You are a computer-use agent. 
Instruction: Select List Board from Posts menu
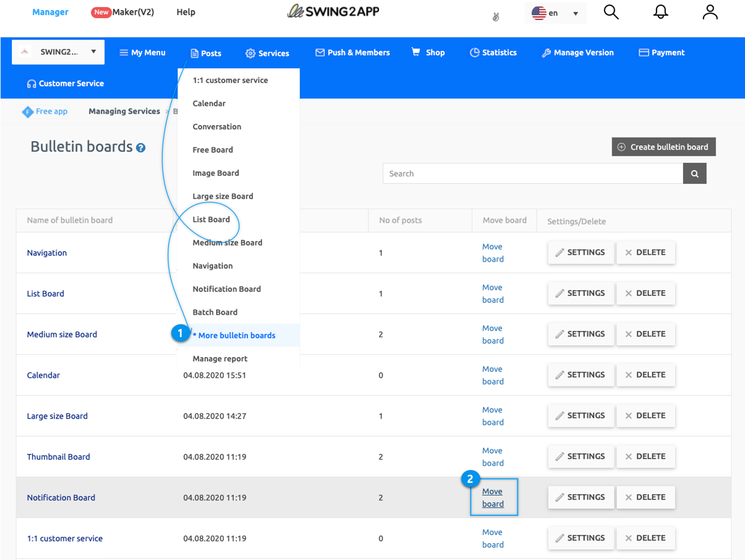[211, 220]
